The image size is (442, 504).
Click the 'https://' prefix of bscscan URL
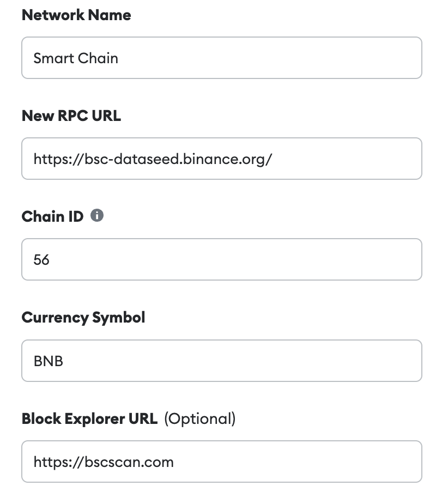coord(59,462)
